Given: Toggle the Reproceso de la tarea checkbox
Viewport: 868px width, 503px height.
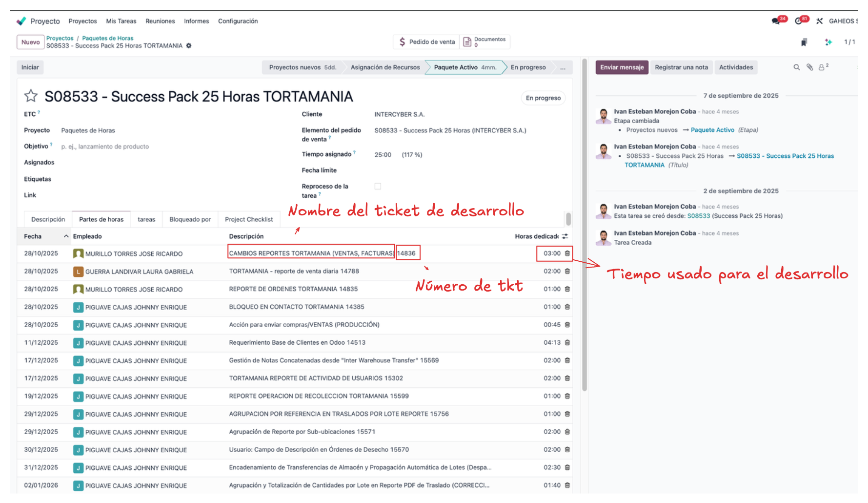Looking at the screenshot, I should click(378, 187).
